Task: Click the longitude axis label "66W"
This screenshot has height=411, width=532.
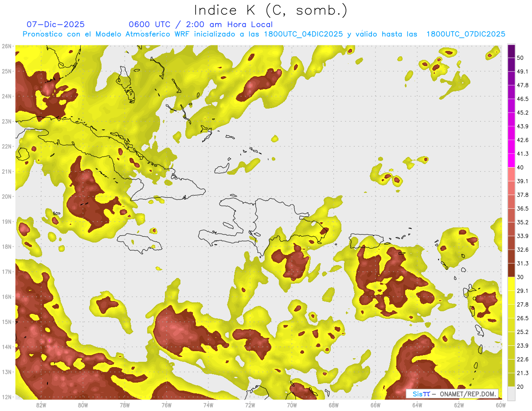Action: (376, 405)
